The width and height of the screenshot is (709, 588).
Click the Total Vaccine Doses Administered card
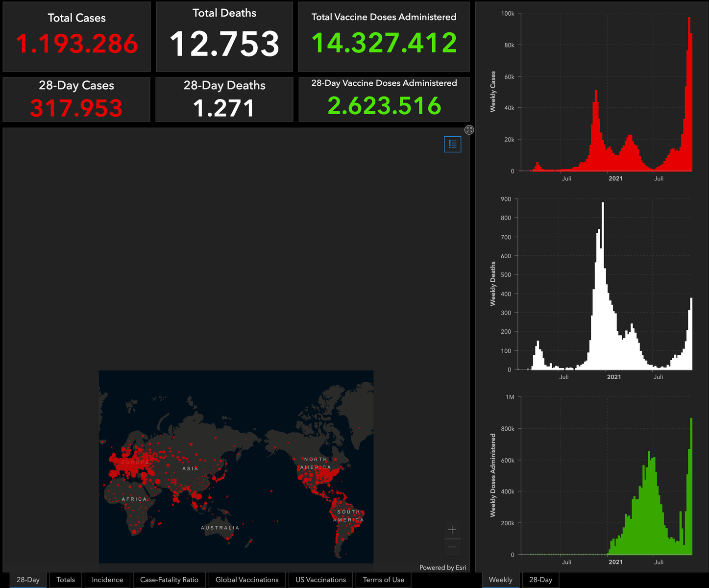tap(384, 37)
